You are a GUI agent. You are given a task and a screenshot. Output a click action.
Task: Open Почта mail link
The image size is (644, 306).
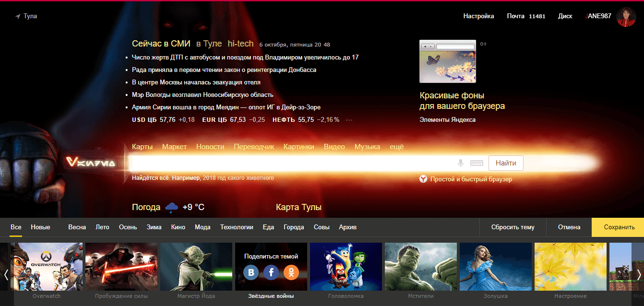click(515, 16)
